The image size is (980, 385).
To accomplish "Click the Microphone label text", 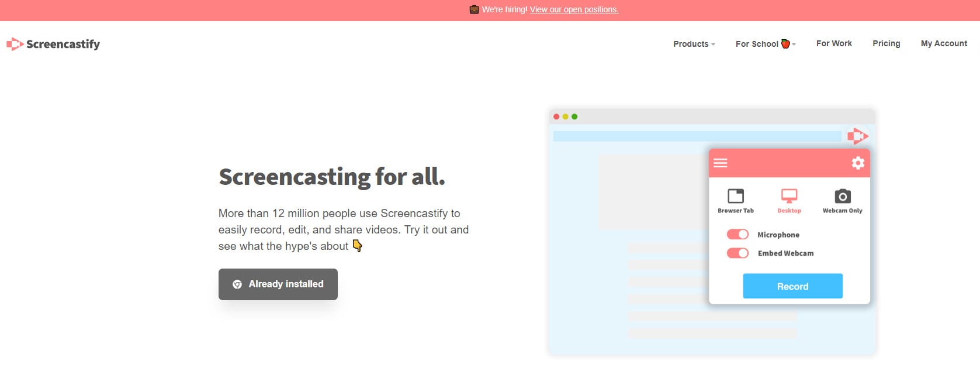I will click(778, 235).
